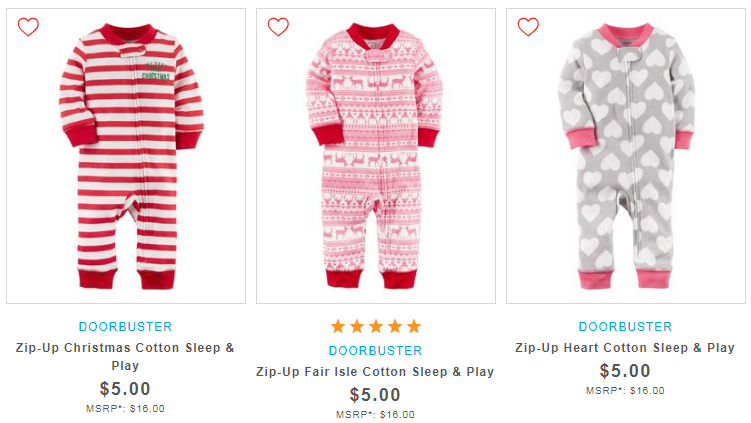The image size is (751, 423).
Task: Open the gray heart-print sleeper image
Action: pos(626,156)
